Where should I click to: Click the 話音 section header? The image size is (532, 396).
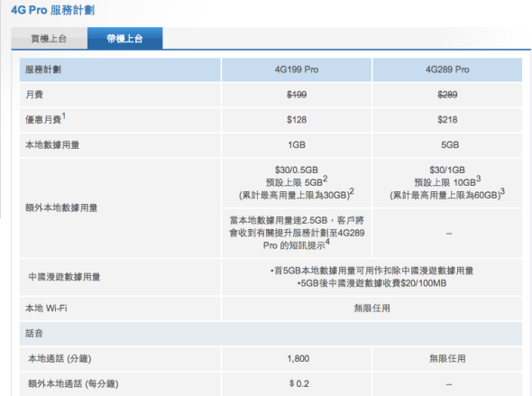click(271, 334)
